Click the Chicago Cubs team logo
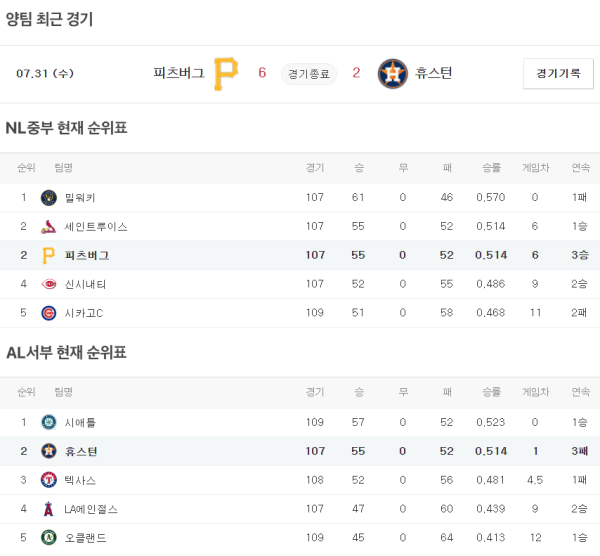Screen dimensions: 600x556 (49, 314)
